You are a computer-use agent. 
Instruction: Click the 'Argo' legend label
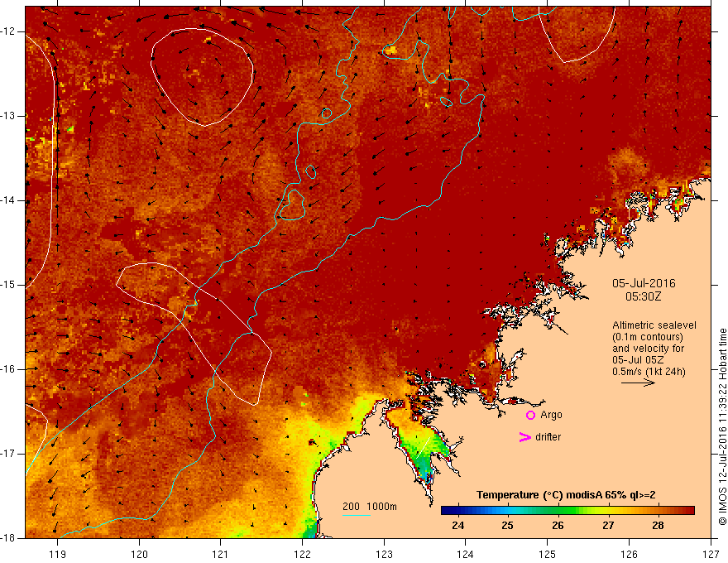point(551,415)
